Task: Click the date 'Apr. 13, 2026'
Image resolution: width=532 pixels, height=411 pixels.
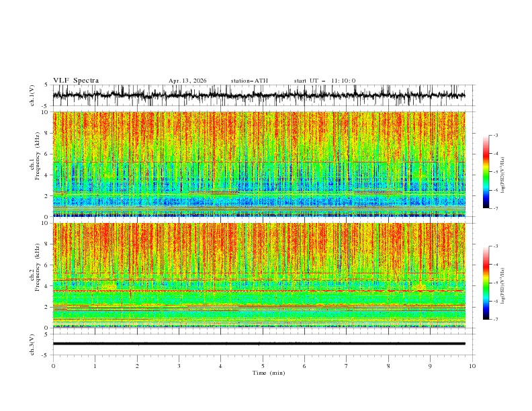Action: pos(187,81)
